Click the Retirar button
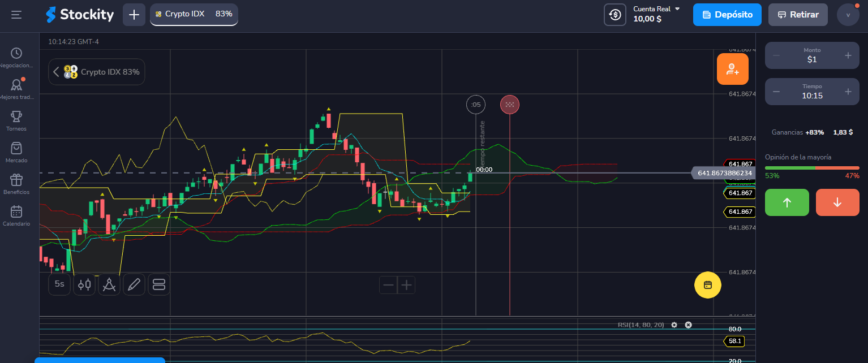 797,15
